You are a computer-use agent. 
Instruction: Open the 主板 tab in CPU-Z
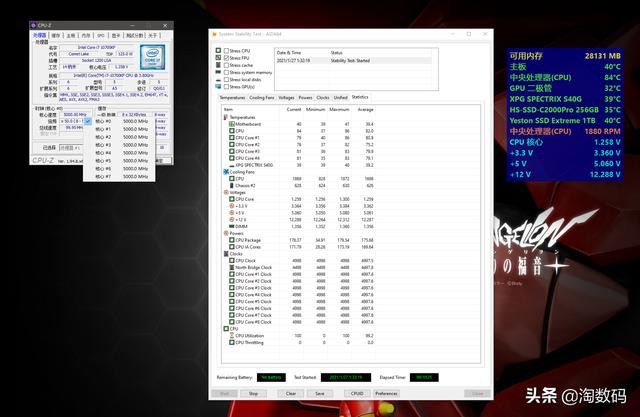71,36
